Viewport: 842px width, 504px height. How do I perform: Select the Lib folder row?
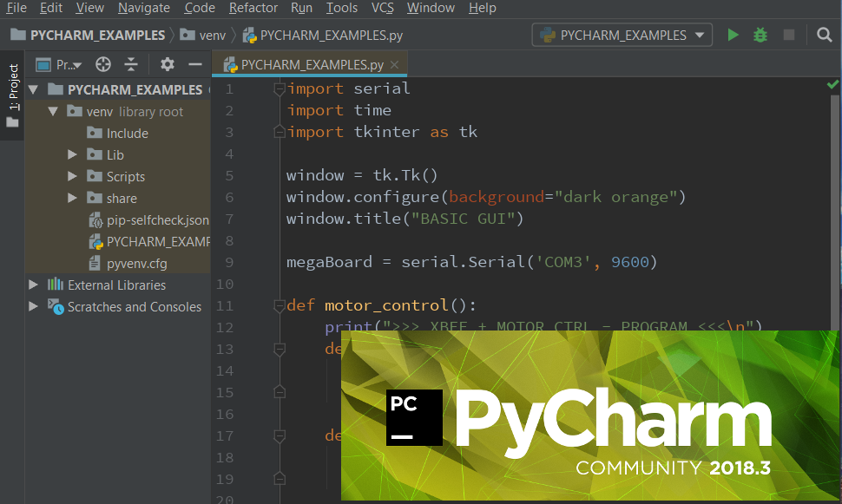pyautogui.click(x=117, y=154)
